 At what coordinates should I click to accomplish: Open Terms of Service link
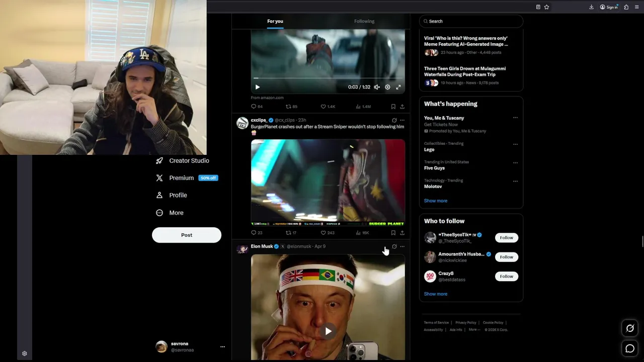pos(436,323)
